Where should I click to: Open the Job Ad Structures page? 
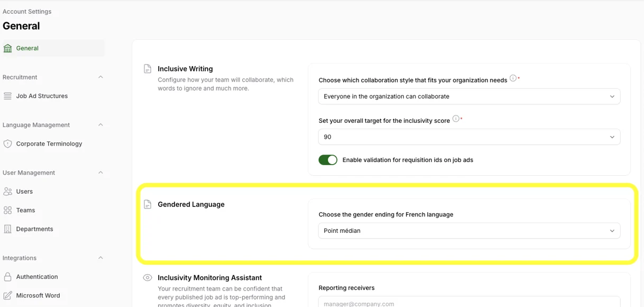click(42, 96)
